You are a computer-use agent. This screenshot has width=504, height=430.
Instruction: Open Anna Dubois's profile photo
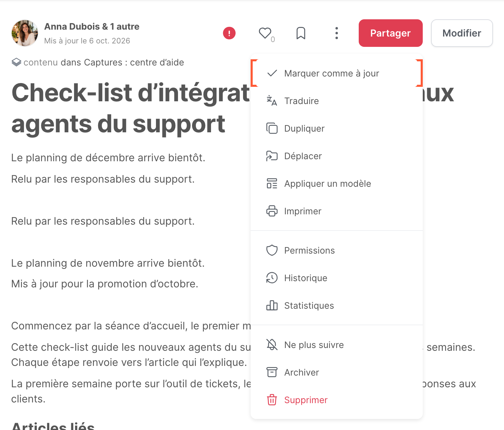[x=25, y=33]
